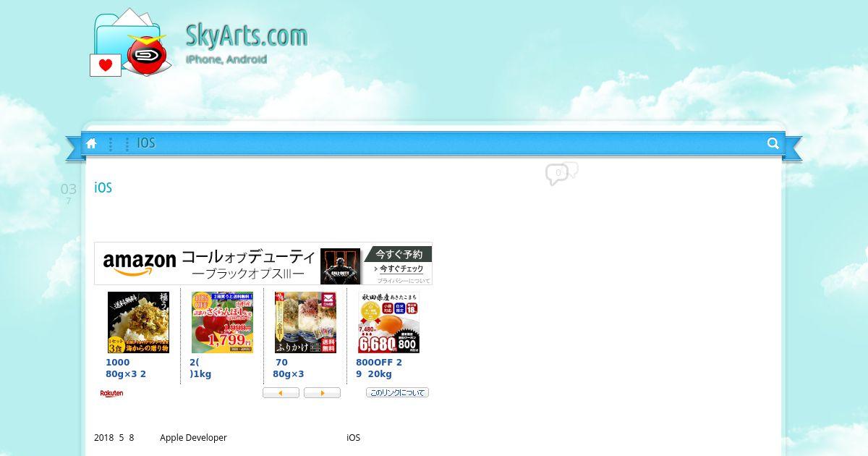Click the SkyArts folder logo
Image resolution: width=868 pixels, height=456 pixels.
(130, 43)
